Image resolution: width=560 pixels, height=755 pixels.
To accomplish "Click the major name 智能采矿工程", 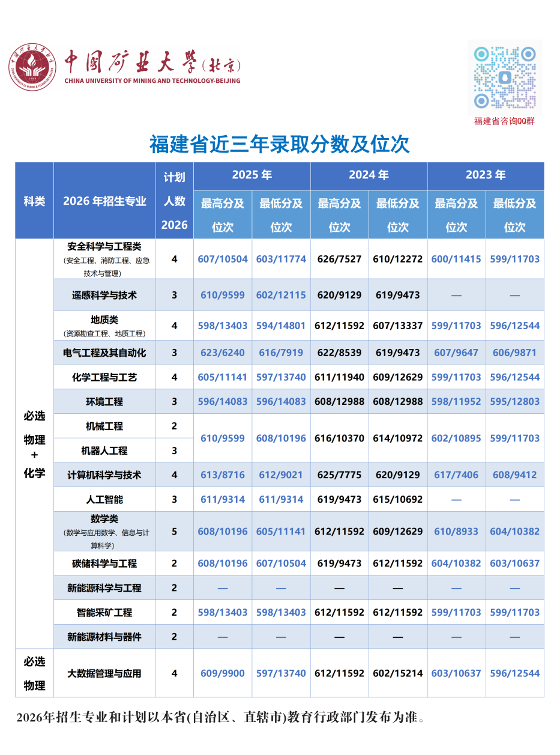I will (104, 613).
